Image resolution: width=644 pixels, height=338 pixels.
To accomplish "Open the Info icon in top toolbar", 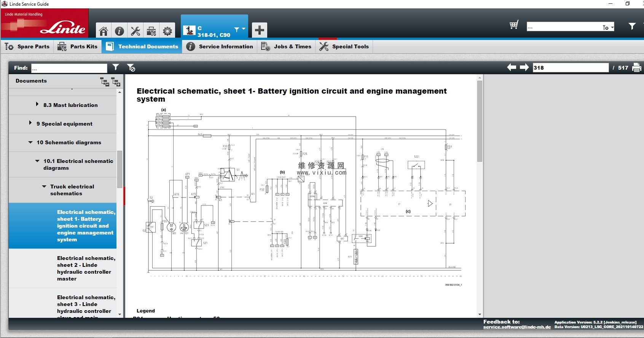I will [x=120, y=30].
